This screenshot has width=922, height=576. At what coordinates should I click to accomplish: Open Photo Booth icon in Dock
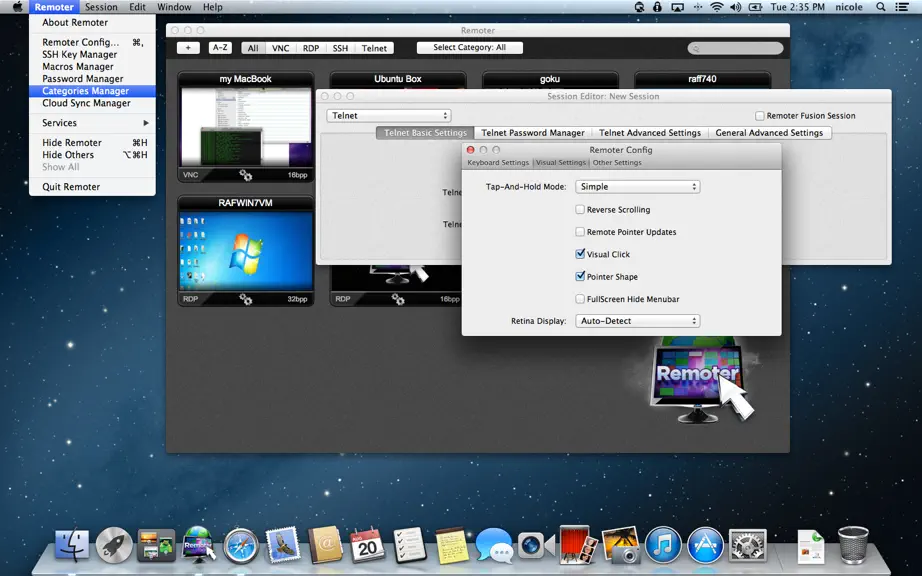578,544
